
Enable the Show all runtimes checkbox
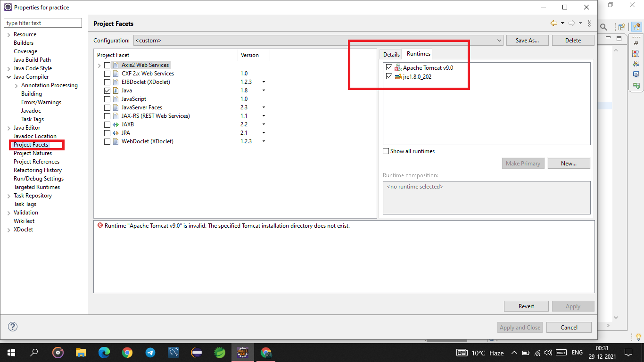(x=386, y=151)
